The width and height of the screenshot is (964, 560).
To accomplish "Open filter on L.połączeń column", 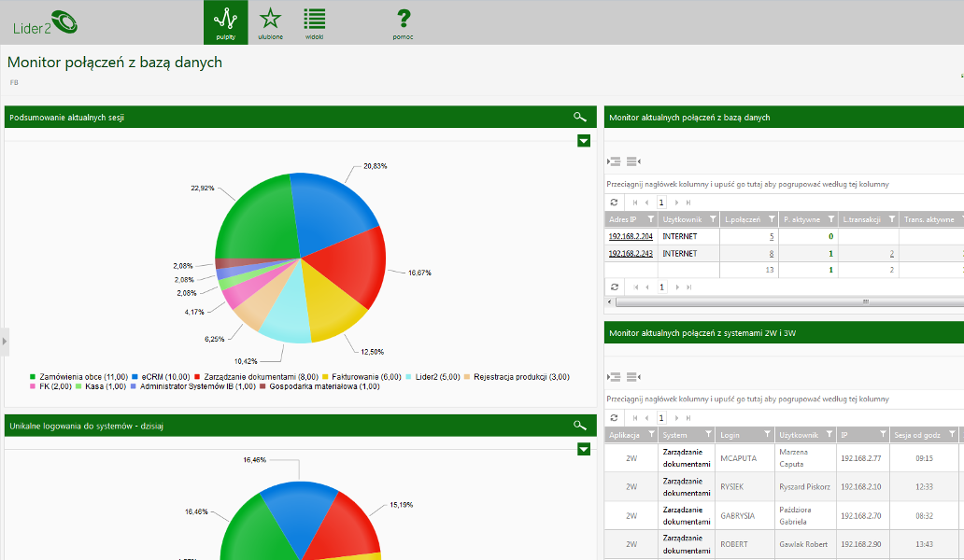I will click(772, 219).
